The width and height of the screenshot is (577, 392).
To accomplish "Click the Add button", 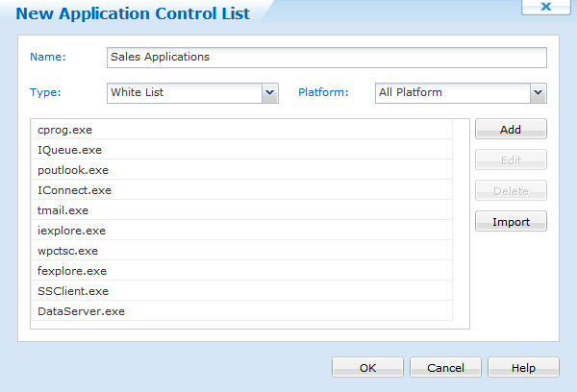I will 511,129.
